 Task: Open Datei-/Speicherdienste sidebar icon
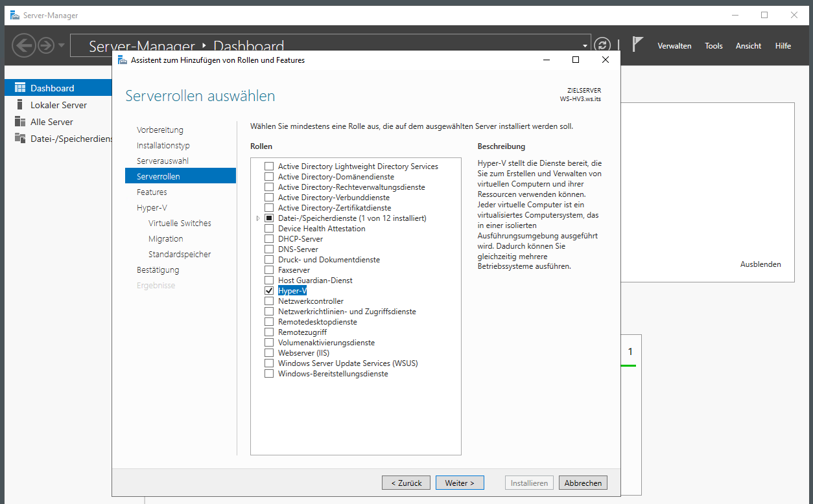tap(20, 139)
